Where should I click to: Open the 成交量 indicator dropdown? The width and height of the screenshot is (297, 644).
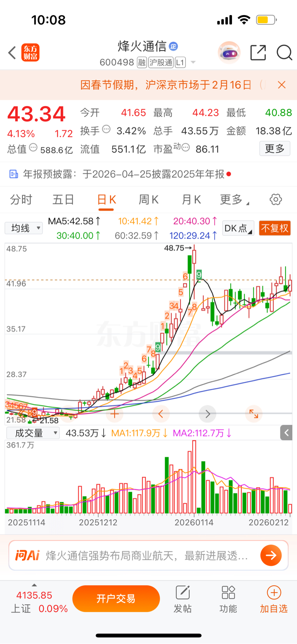point(33,433)
